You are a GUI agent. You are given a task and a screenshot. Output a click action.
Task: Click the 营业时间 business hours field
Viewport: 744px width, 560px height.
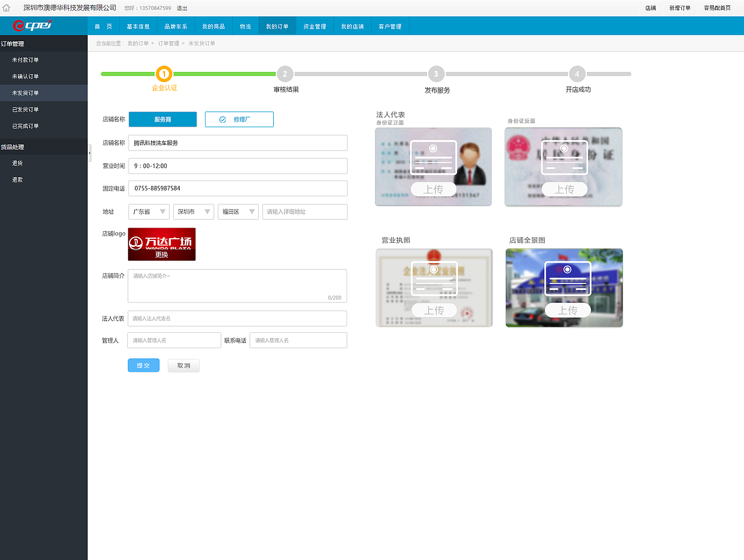click(238, 166)
